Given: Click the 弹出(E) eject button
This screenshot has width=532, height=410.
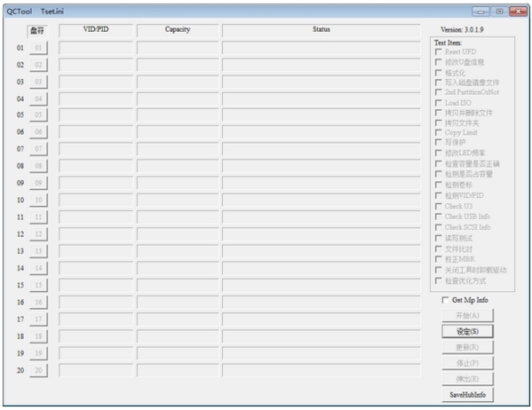Looking at the screenshot, I should 467,379.
